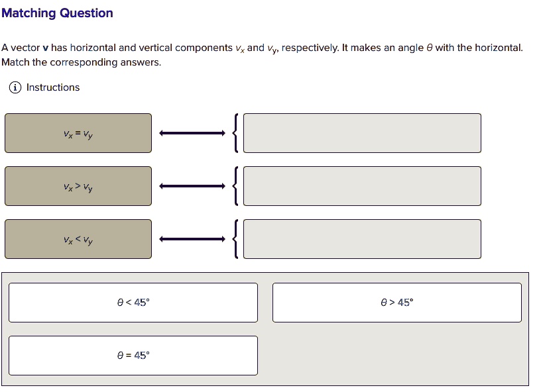Click the curly brace in the vx > vy row

click(x=235, y=186)
